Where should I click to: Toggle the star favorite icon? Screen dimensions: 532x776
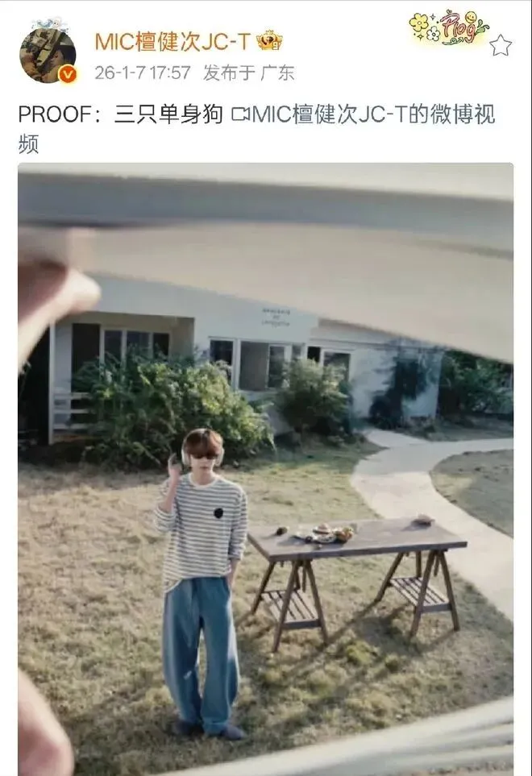tap(501, 45)
